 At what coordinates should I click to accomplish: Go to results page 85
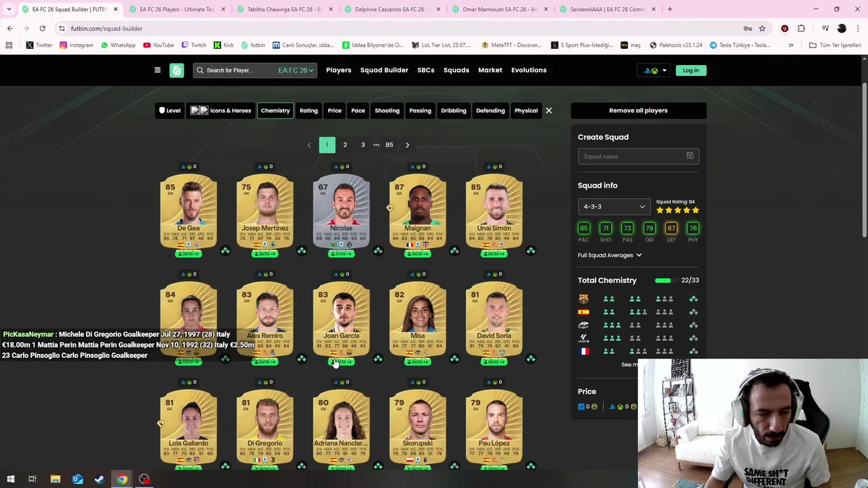[x=389, y=144]
